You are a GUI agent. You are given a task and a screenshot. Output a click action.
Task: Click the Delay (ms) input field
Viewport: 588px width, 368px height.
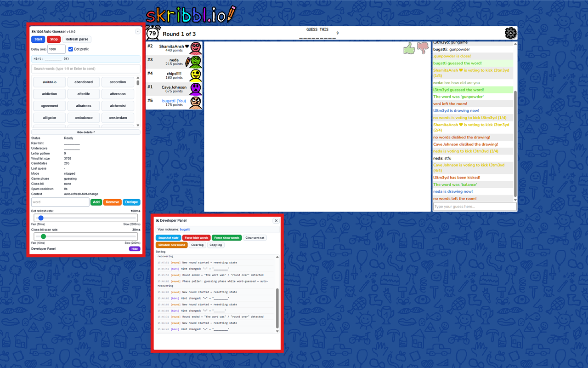(x=57, y=49)
